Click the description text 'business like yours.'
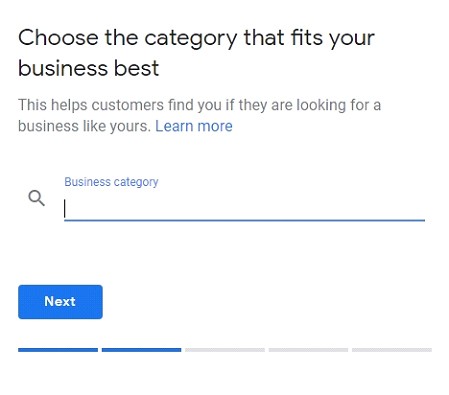449x395 pixels. coord(85,126)
